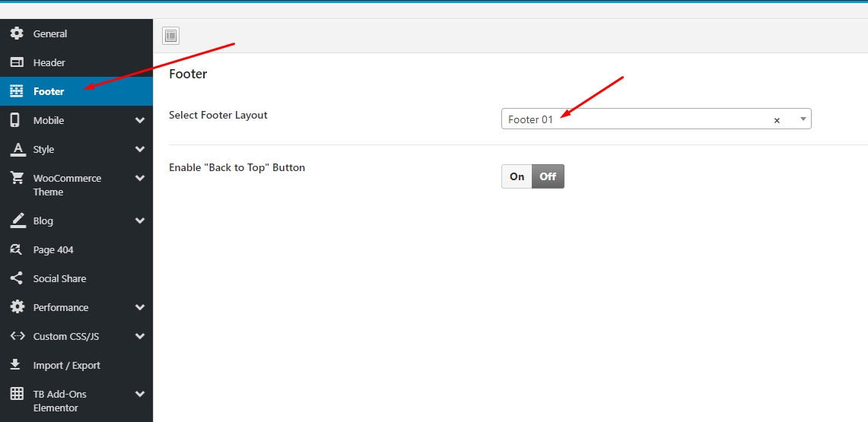Expand the Mobile section chevron
The image size is (868, 422).
[140, 120]
